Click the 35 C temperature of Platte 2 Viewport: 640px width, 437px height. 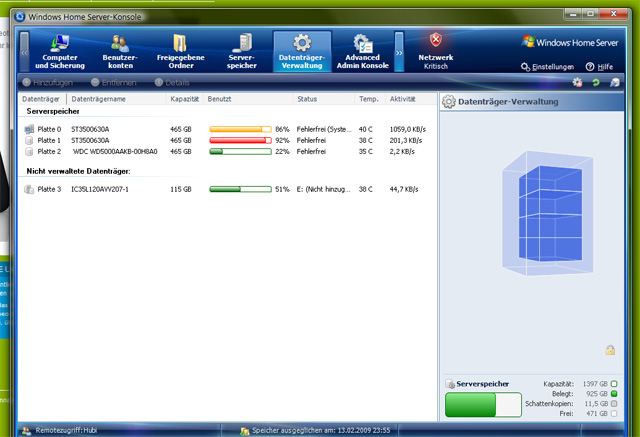pos(365,151)
